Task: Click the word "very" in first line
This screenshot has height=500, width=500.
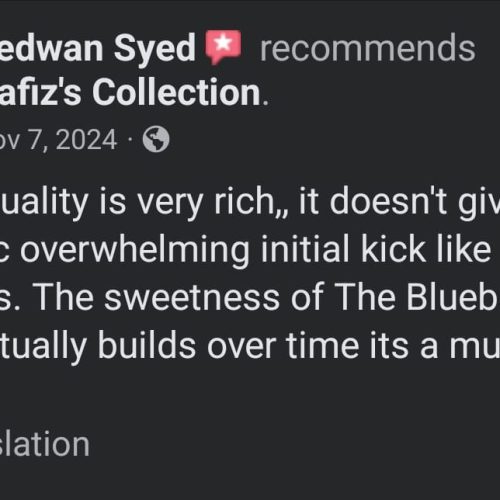Action: click(x=169, y=204)
